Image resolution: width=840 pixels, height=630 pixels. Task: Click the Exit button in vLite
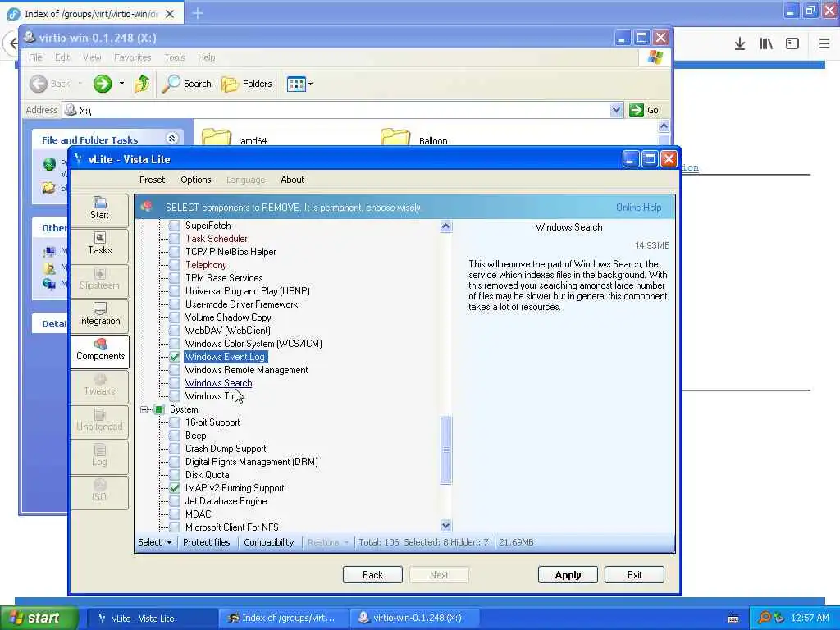[634, 575]
